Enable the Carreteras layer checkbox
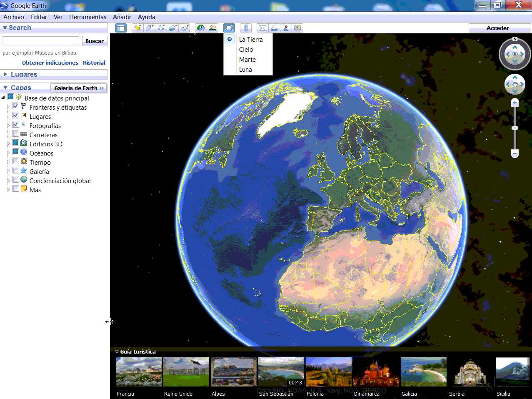The image size is (532, 399). 15,134
